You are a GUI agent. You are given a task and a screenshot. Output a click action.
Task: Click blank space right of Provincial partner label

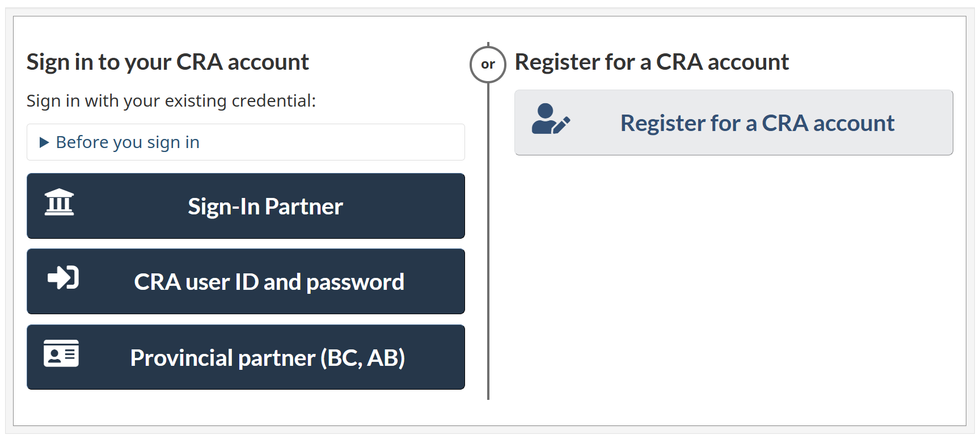click(x=434, y=358)
